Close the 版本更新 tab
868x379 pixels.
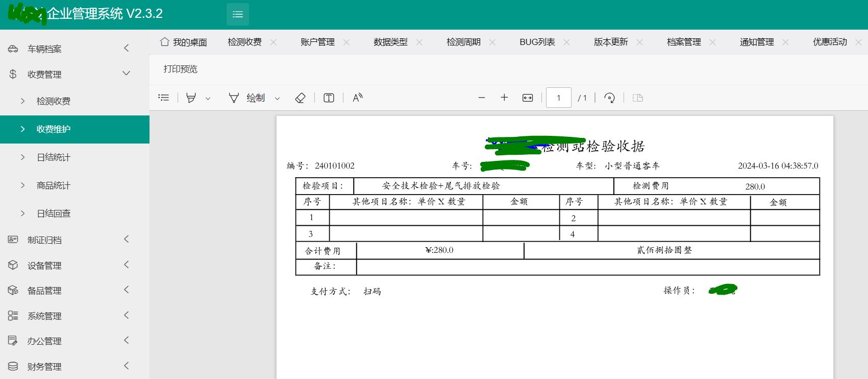[640, 42]
